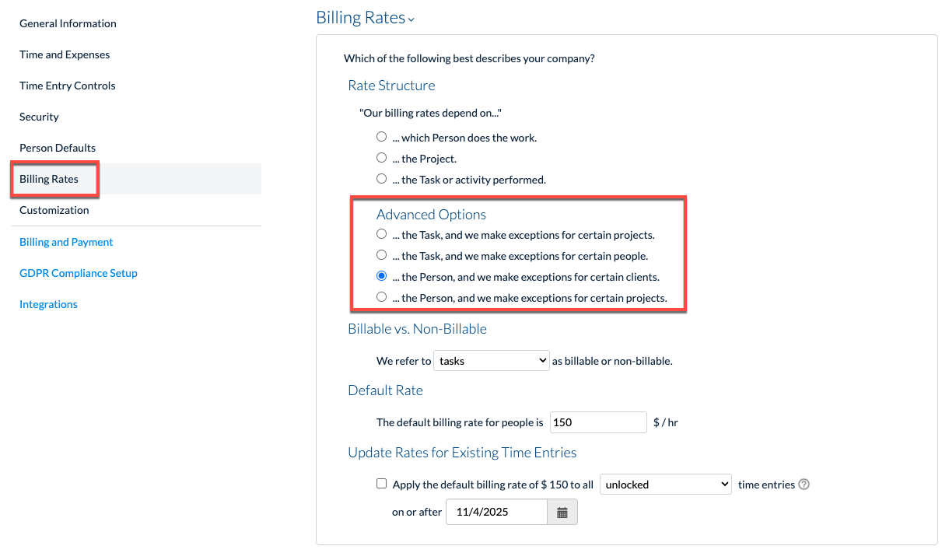Select Person Defaults in sidebar
Image resolution: width=949 pixels, height=560 pixels.
58,148
